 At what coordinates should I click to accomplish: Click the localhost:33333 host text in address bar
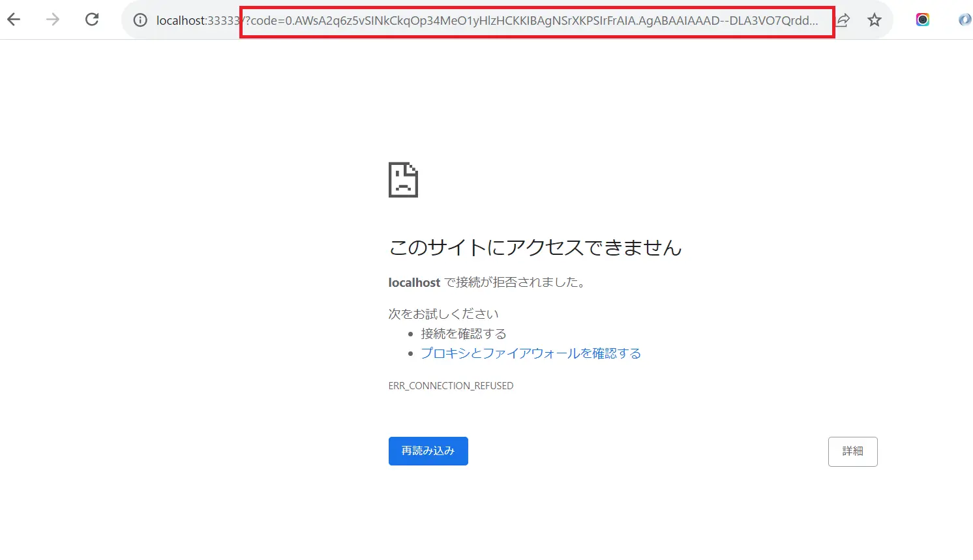click(x=199, y=21)
